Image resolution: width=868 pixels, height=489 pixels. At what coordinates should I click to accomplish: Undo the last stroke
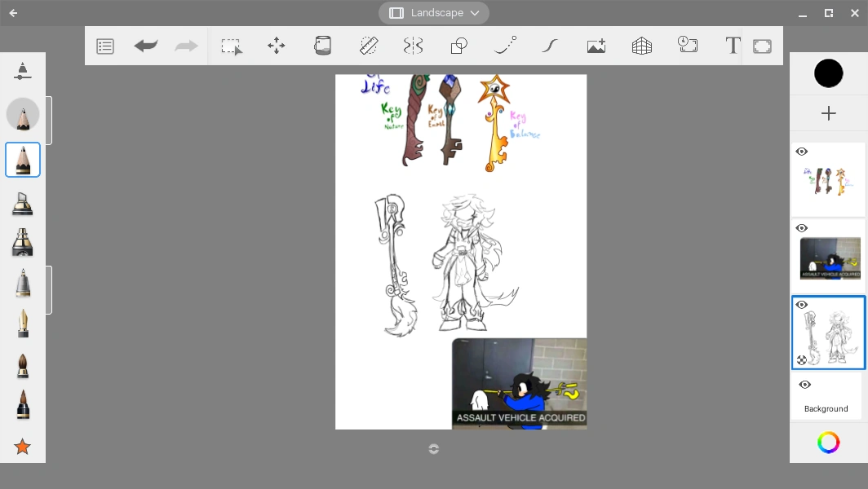click(145, 46)
